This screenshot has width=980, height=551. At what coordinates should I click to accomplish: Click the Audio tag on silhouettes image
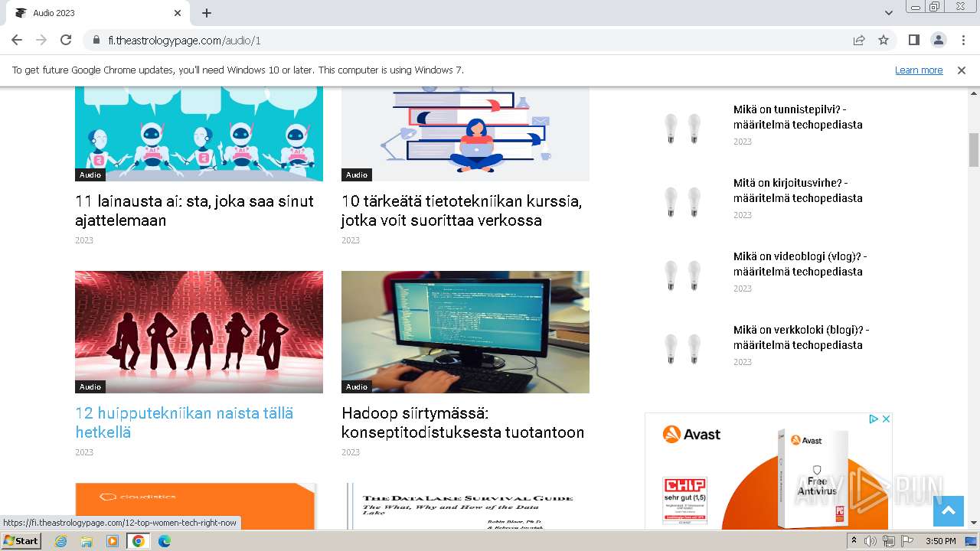pos(90,386)
